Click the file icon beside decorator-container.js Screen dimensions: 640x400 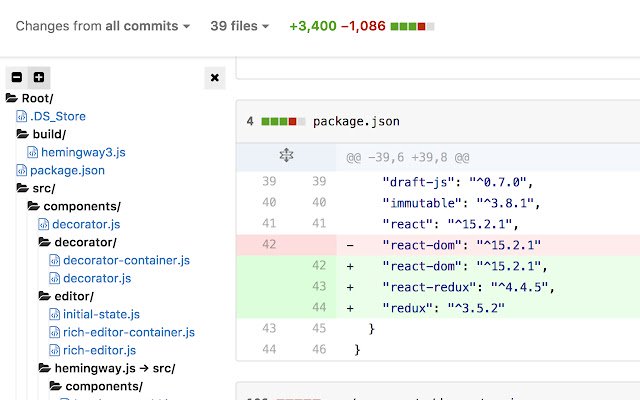click(55, 260)
